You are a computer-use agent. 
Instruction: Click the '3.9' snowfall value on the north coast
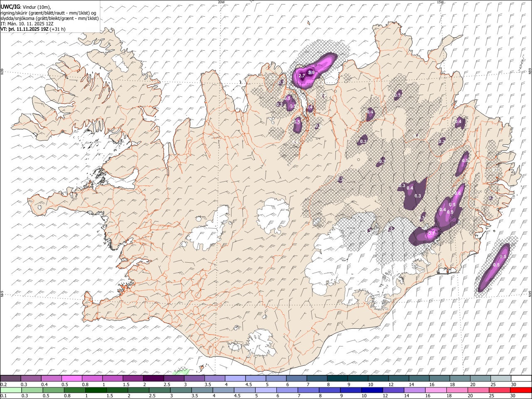[x=311, y=73]
